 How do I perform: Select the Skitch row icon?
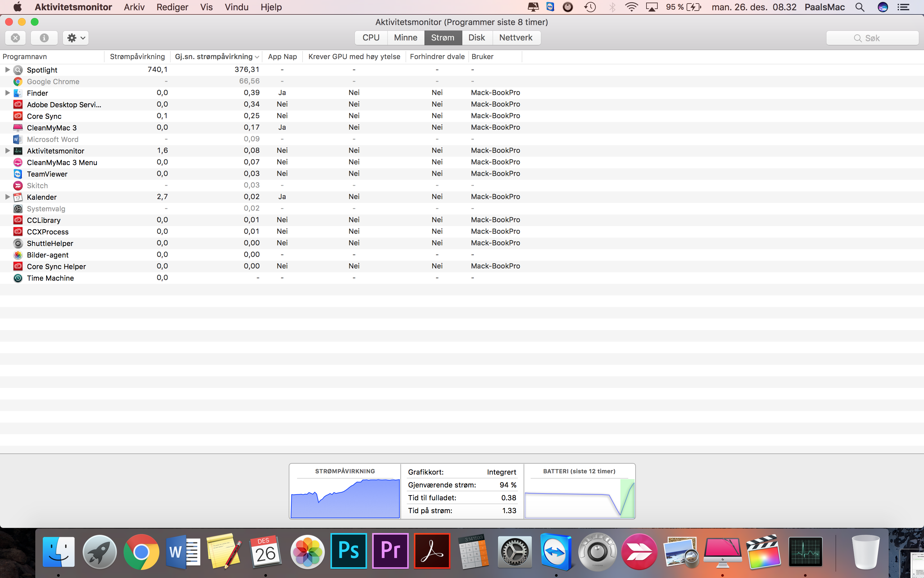(x=18, y=185)
